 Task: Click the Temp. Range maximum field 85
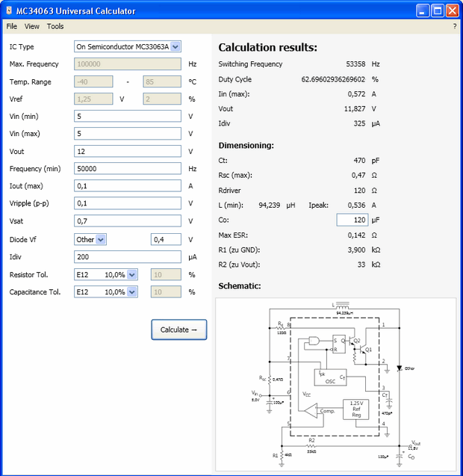click(162, 81)
